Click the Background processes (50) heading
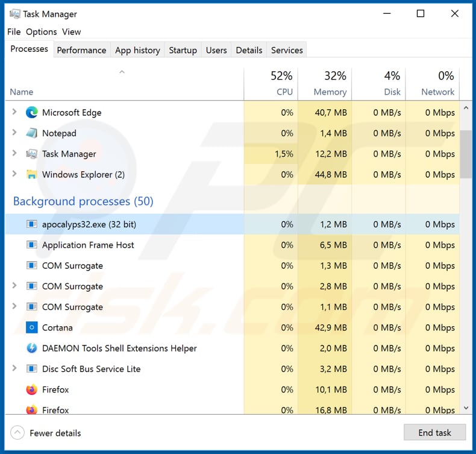The width and height of the screenshot is (476, 454). click(x=83, y=201)
